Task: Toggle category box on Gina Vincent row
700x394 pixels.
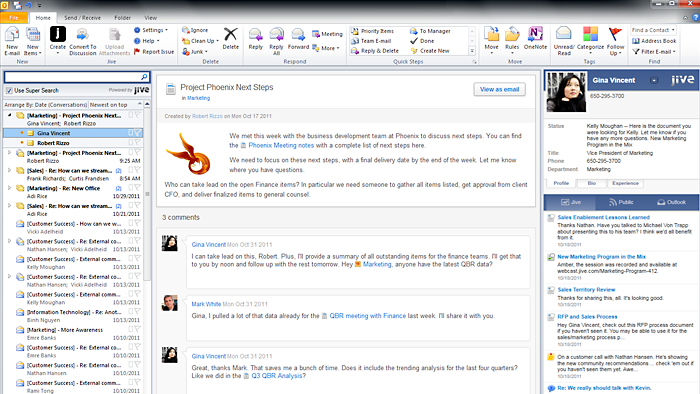Action: (x=131, y=133)
